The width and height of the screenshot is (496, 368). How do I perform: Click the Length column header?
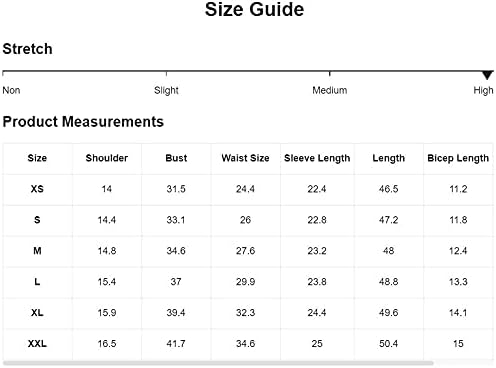pyautogui.click(x=389, y=158)
